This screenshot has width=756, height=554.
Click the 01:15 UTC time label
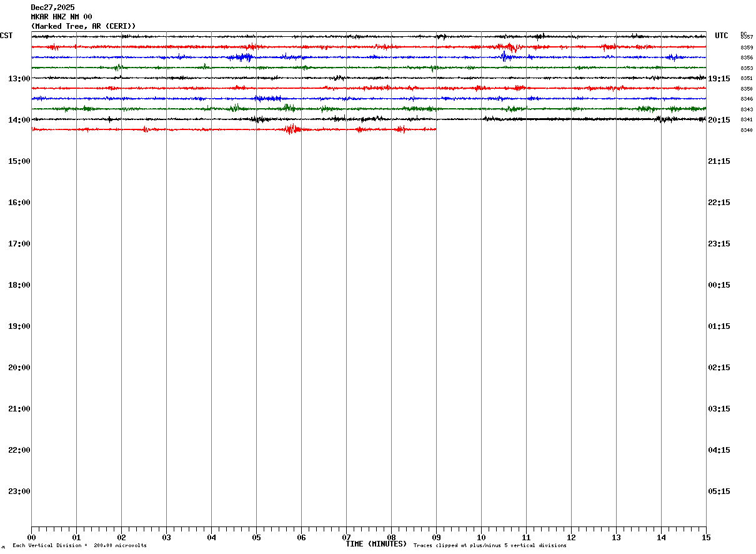(x=719, y=326)
